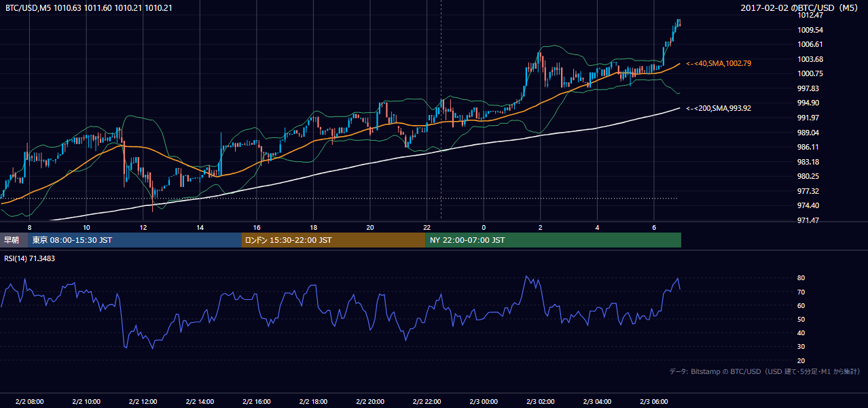The height and width of the screenshot is (408, 868).
Task: Click the 40 SMA label showing 1002.79
Action: click(x=719, y=63)
